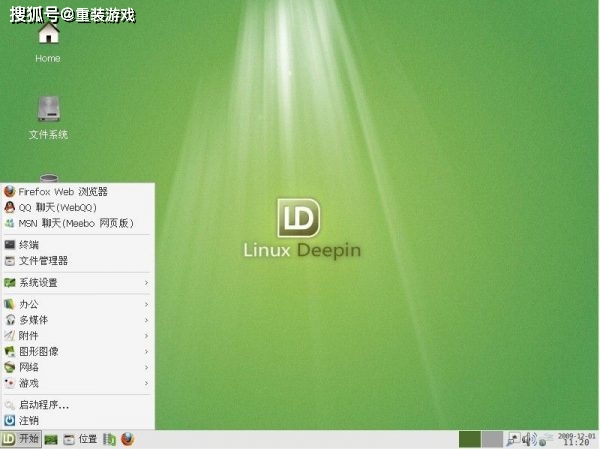Click the green icon next to 系统设置
Image resolution: width=600 pixels, height=449 pixels.
10,283
